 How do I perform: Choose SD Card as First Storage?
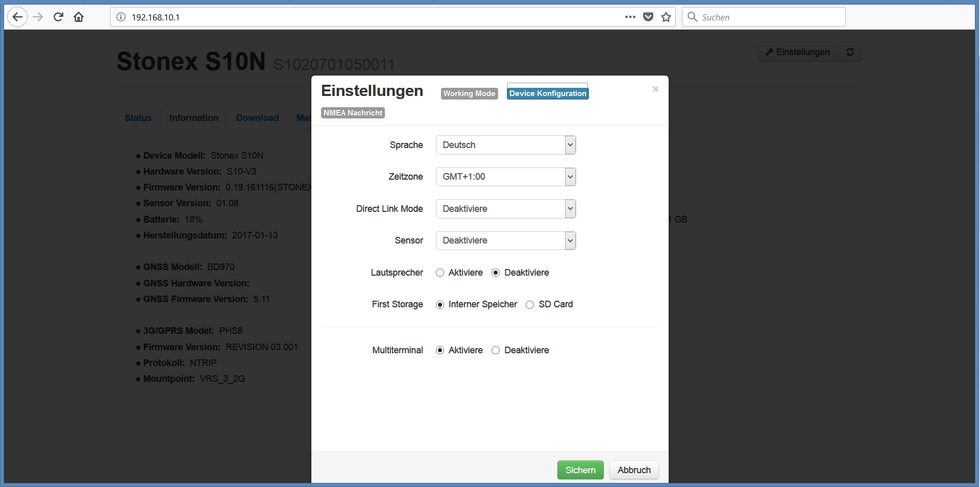pyautogui.click(x=530, y=305)
